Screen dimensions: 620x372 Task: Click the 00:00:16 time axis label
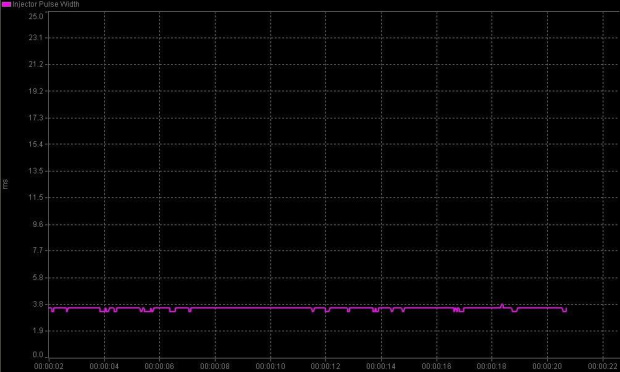coord(436,366)
